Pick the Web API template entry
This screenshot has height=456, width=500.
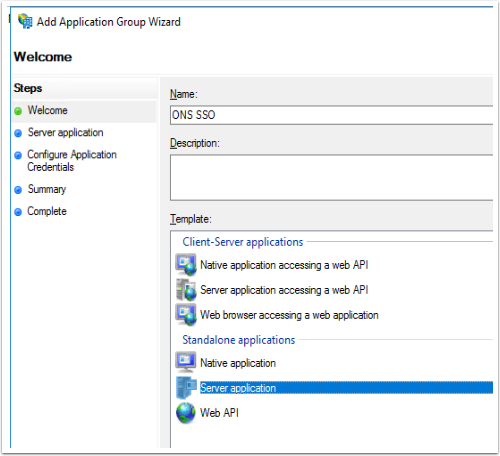pos(219,413)
